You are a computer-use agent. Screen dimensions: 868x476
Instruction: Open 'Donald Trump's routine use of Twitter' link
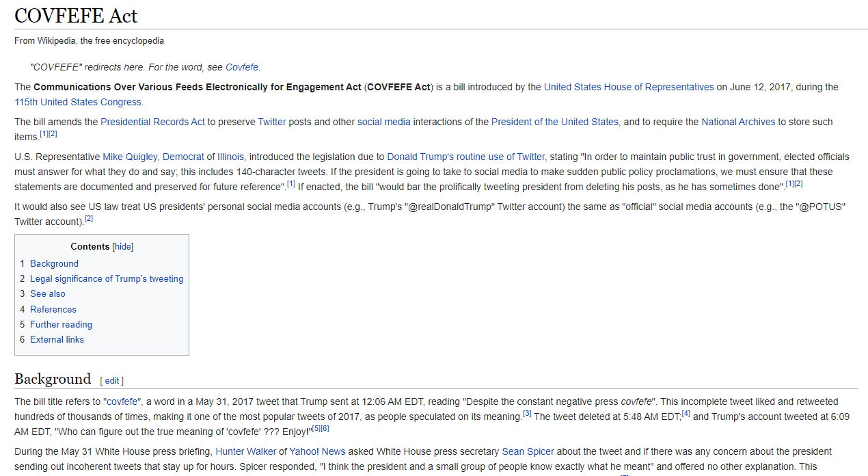pyautogui.click(x=466, y=157)
